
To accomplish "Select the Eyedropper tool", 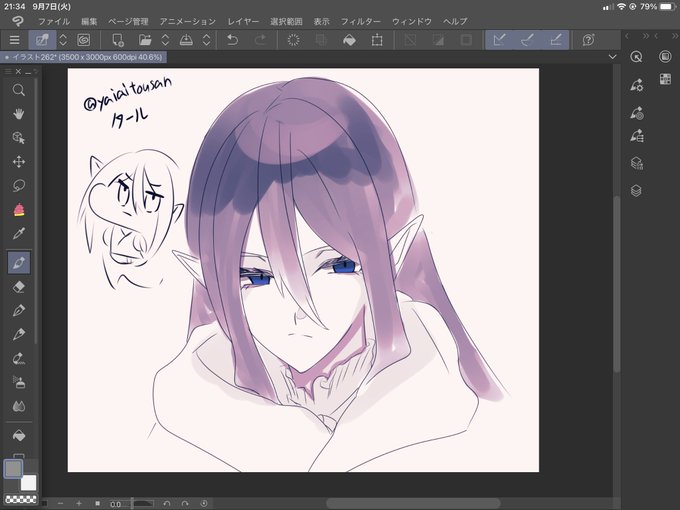I will [x=19, y=234].
